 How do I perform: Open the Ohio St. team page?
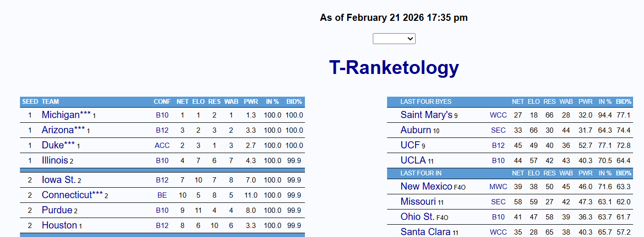click(x=417, y=217)
